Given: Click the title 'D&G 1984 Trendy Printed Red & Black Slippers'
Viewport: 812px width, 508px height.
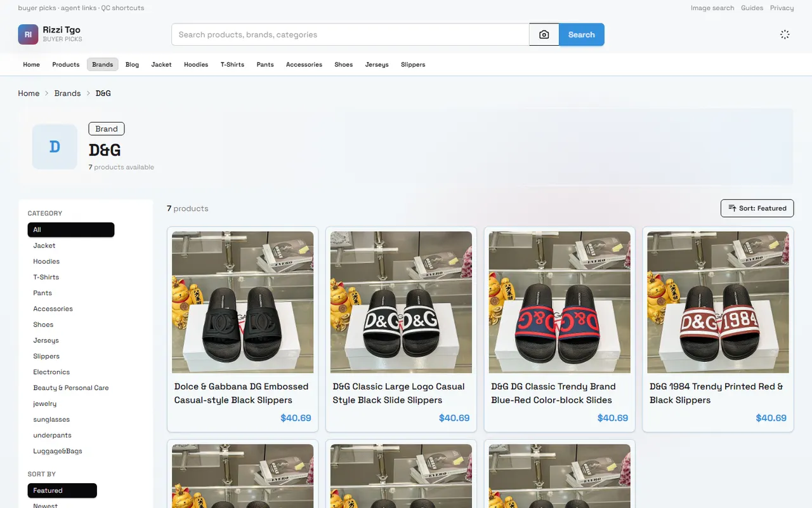Looking at the screenshot, I should pos(716,393).
